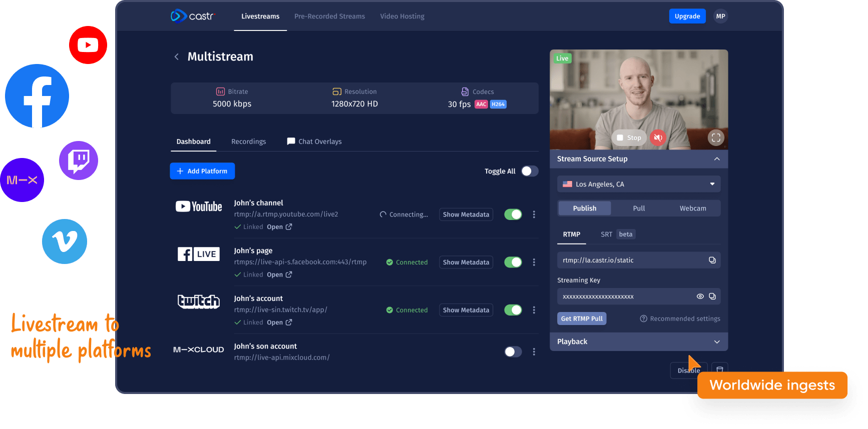Open the linked YouTube John's channel

279,227
